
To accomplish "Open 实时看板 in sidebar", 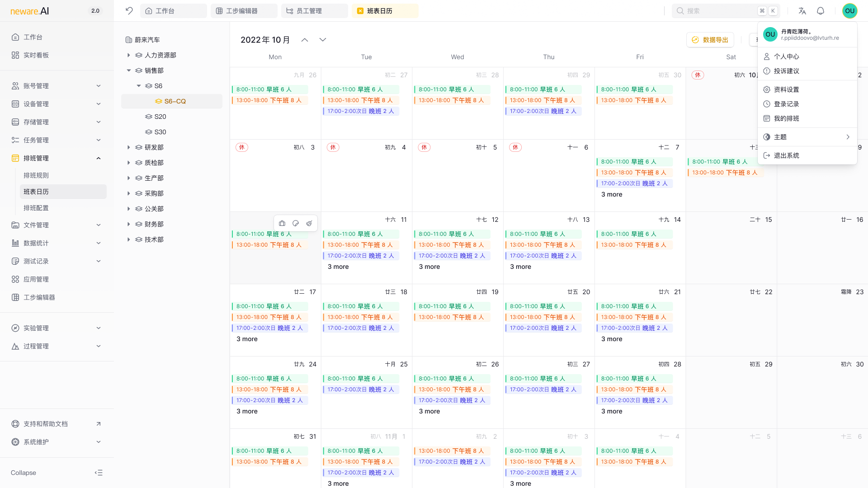I will 57,55.
